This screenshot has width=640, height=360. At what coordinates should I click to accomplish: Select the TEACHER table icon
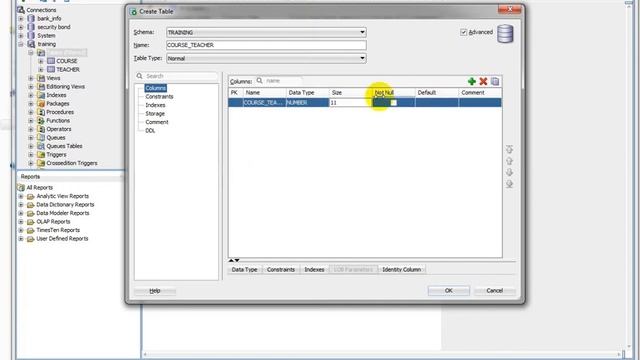click(x=51, y=69)
